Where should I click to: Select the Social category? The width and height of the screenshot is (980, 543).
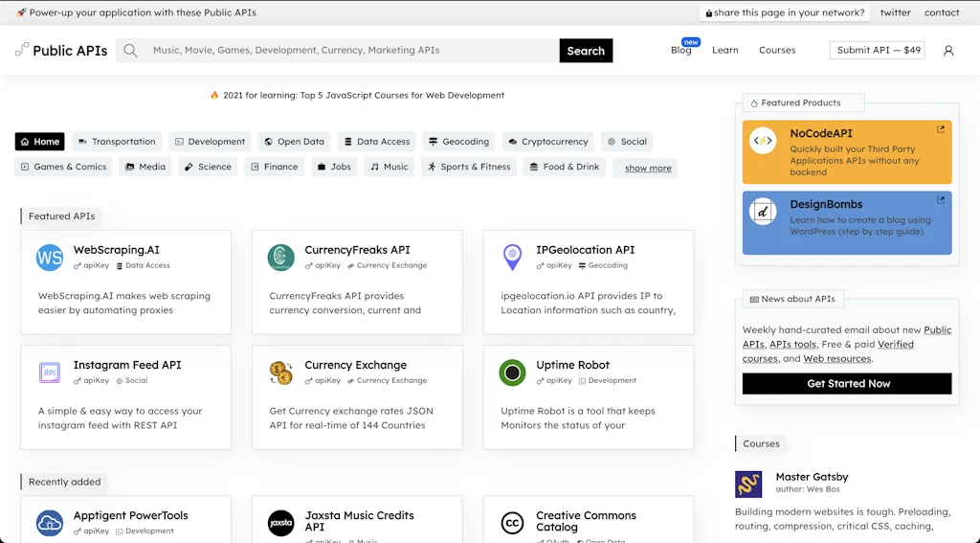point(627,142)
